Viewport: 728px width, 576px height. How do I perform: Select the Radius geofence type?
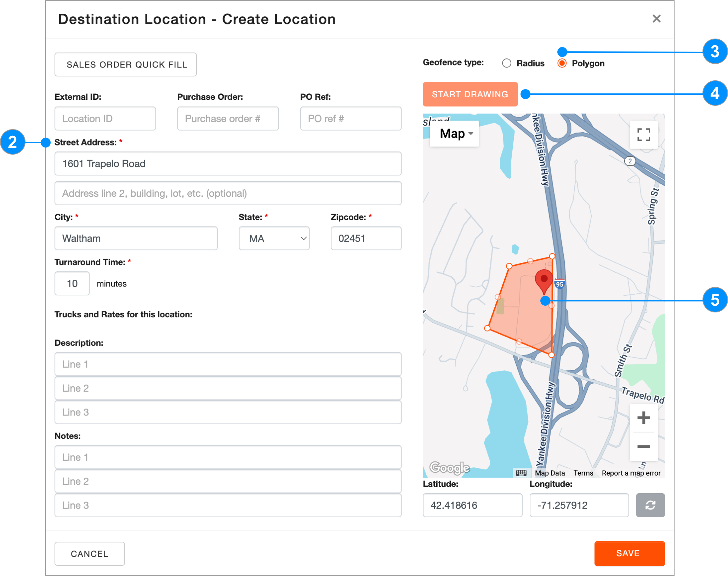(507, 63)
